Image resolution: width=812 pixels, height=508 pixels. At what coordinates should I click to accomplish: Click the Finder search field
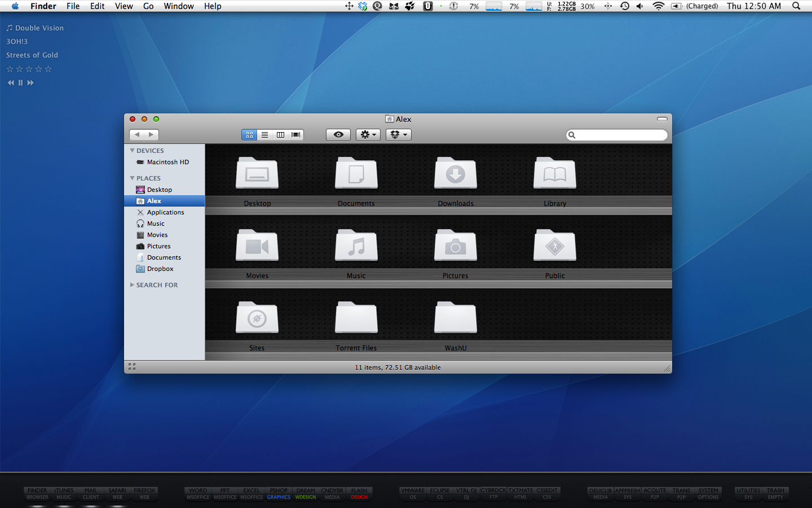point(620,135)
